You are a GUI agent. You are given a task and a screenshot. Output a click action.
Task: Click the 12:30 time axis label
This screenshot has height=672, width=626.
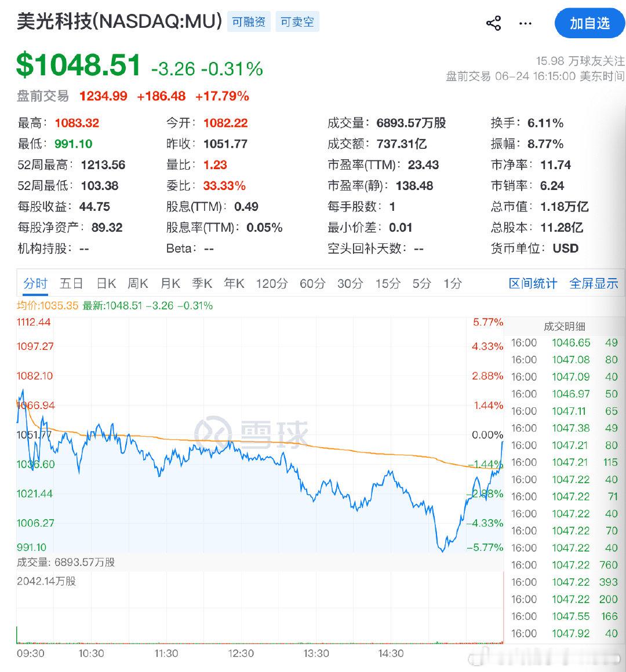click(241, 653)
